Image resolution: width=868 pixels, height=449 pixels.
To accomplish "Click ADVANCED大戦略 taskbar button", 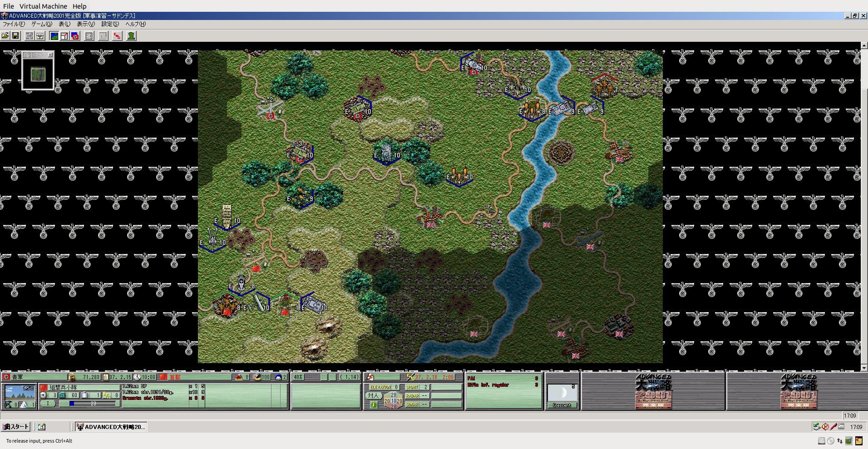I will click(111, 427).
